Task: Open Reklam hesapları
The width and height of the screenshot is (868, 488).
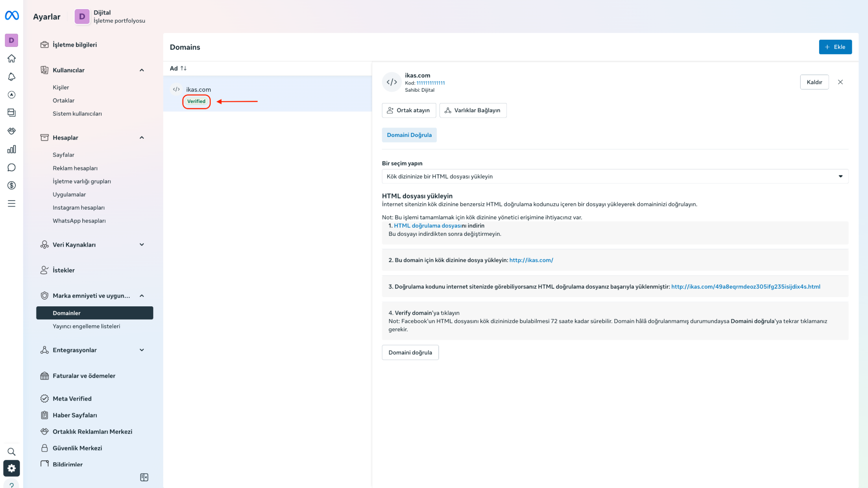Action: 75,168
